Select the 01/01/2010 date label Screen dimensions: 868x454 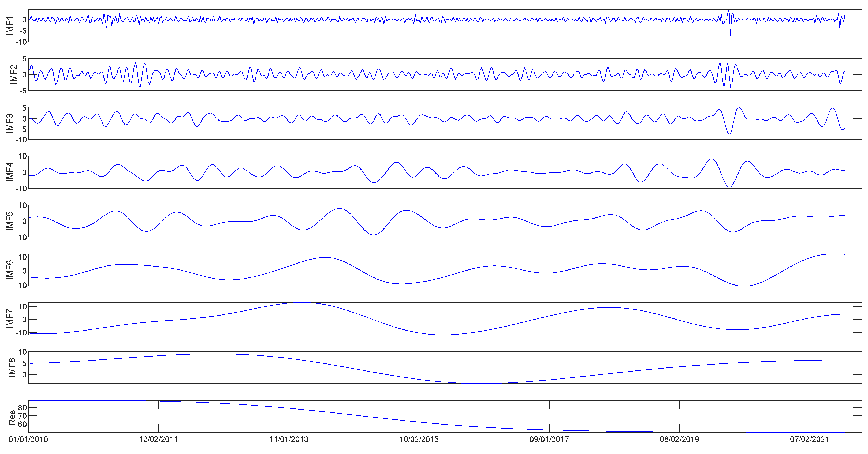(28, 439)
